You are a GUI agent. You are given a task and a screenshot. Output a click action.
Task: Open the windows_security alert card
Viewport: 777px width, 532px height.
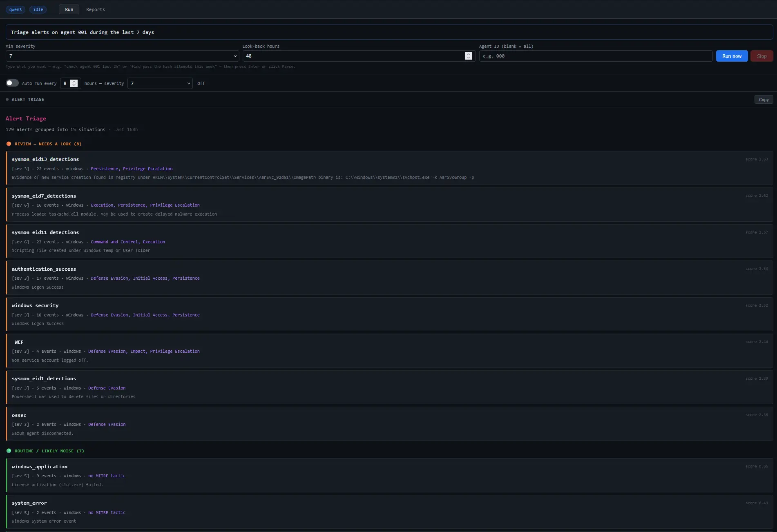(389, 314)
